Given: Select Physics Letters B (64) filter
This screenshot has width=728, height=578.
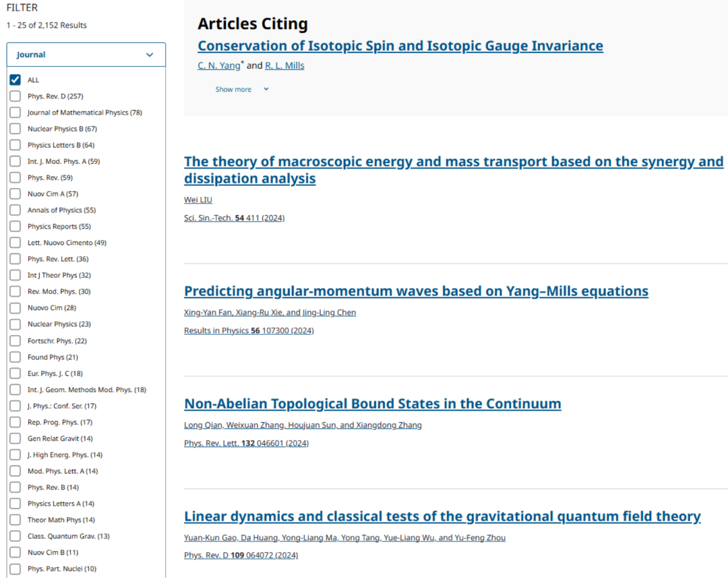Looking at the screenshot, I should [x=16, y=145].
